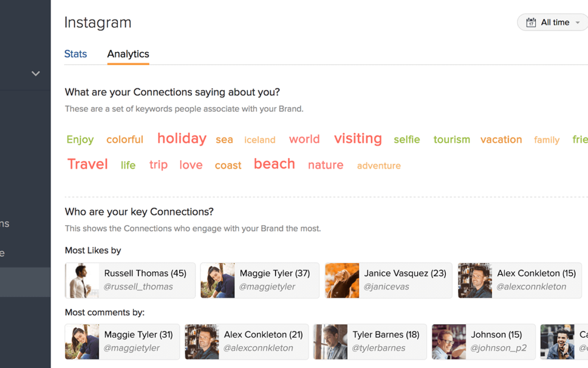Switch to the Stats tab
The width and height of the screenshot is (588, 368).
pos(76,54)
